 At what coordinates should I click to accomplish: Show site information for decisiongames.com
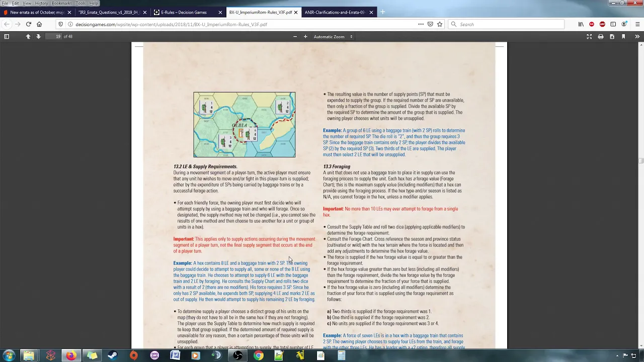click(x=69, y=24)
